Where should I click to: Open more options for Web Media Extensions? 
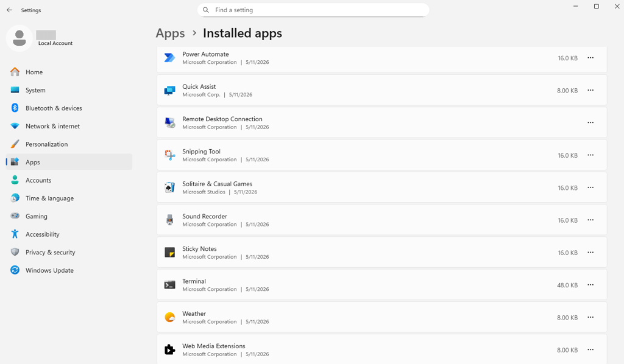[590, 349]
